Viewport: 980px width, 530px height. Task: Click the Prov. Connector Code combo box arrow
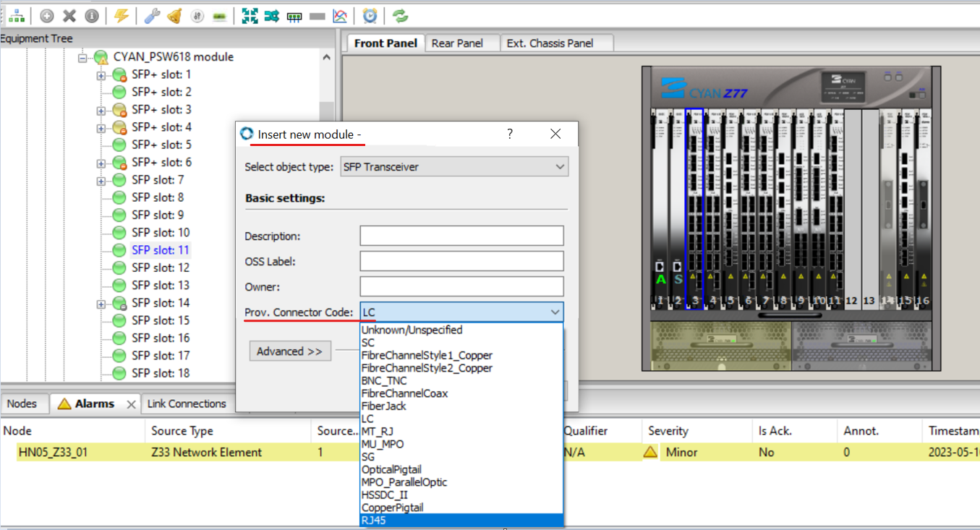click(555, 312)
